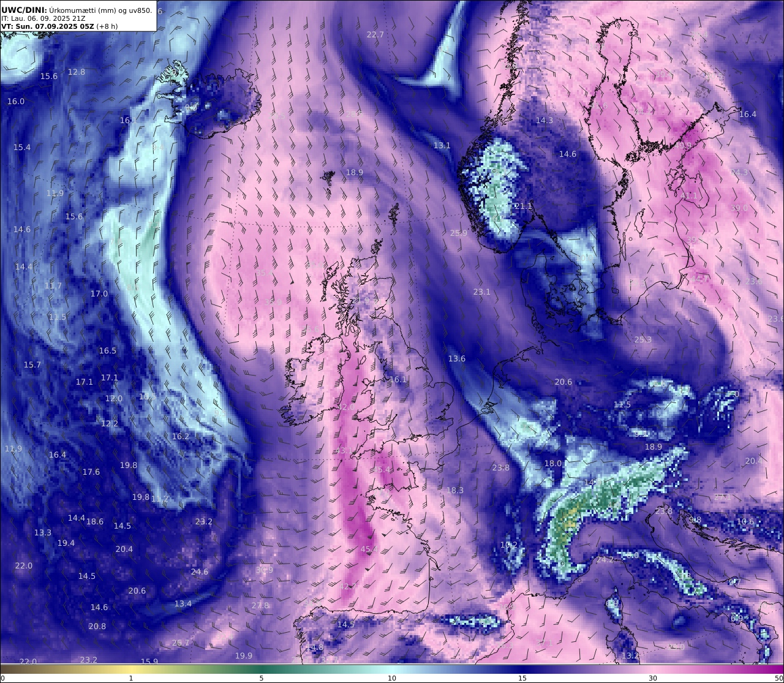
Task: Click the map value '23.1'
Action: 482,292
